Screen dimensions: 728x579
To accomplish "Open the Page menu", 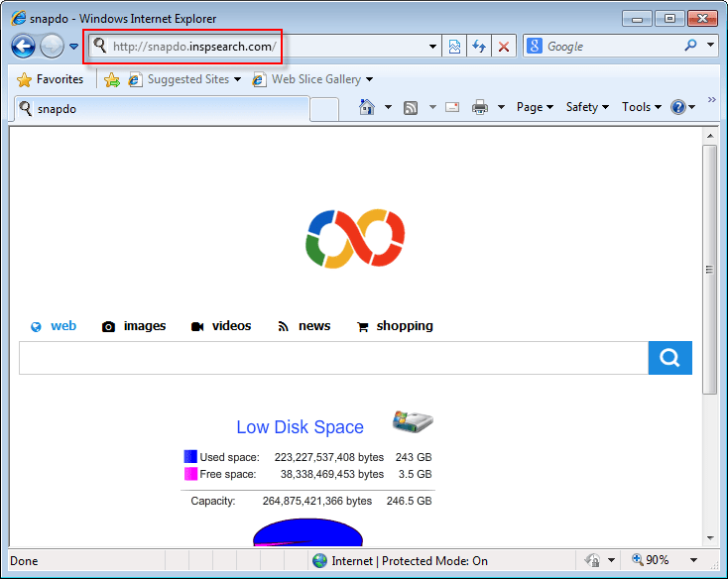I will pyautogui.click(x=535, y=107).
